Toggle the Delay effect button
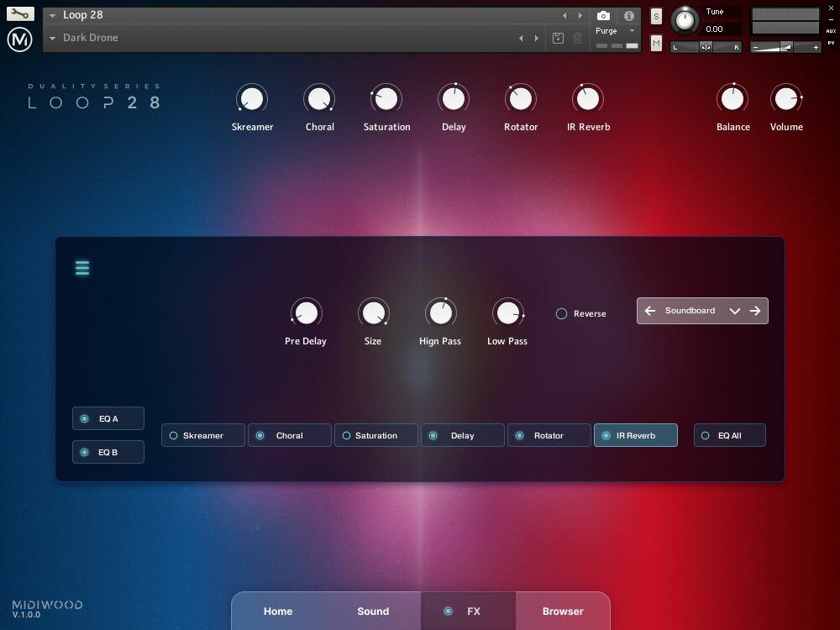Viewport: 840px width, 630px height. 462,435
